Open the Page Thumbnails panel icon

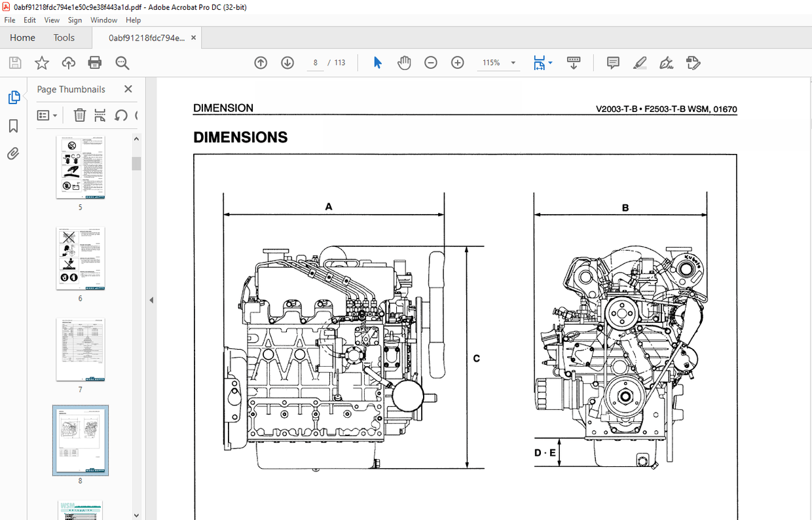pyautogui.click(x=14, y=96)
